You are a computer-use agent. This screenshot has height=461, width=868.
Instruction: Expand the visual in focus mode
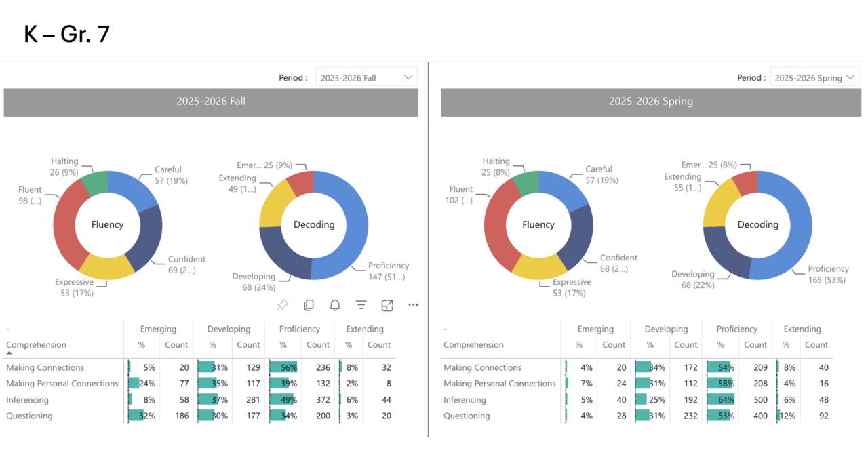(x=387, y=305)
